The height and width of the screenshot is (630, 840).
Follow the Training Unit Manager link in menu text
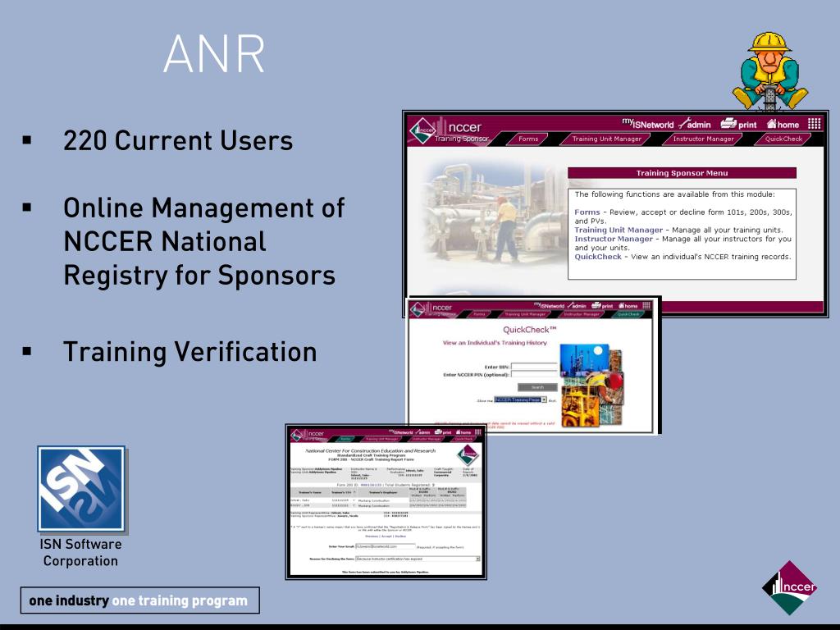619,230
